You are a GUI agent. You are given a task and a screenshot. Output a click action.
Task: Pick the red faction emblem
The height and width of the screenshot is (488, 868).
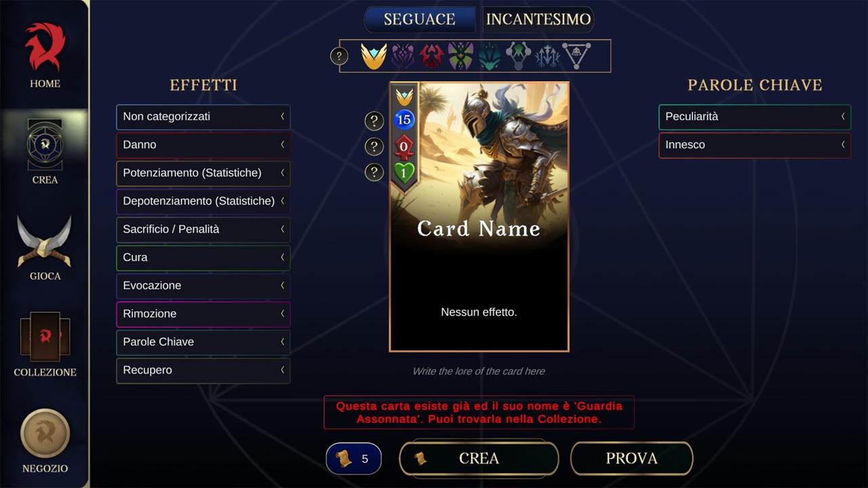point(431,56)
